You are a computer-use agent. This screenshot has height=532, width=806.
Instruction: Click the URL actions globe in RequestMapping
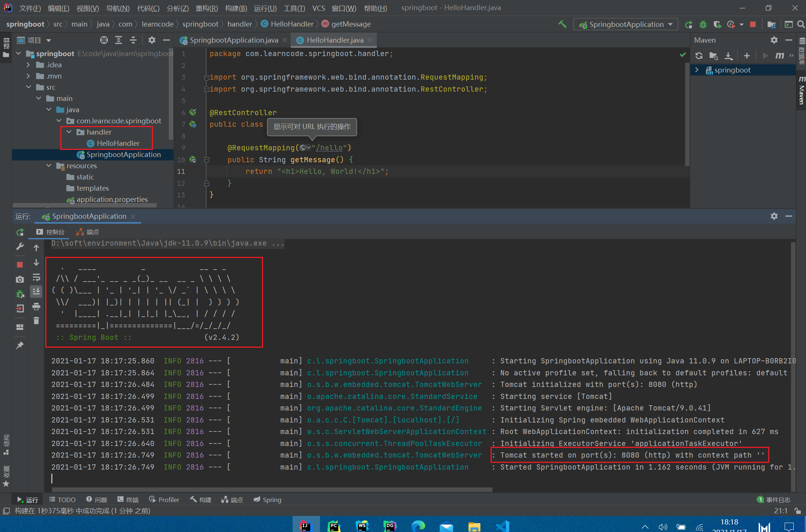[x=305, y=148]
